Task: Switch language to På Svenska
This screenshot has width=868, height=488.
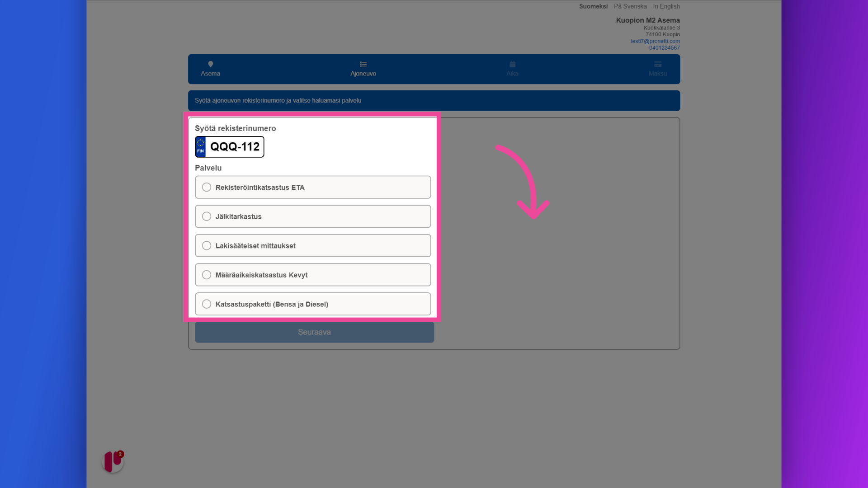Action: pyautogui.click(x=630, y=6)
